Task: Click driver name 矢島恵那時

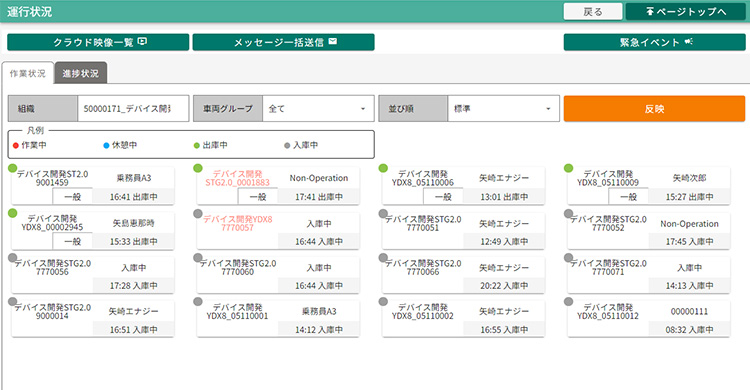Action: [x=133, y=223]
